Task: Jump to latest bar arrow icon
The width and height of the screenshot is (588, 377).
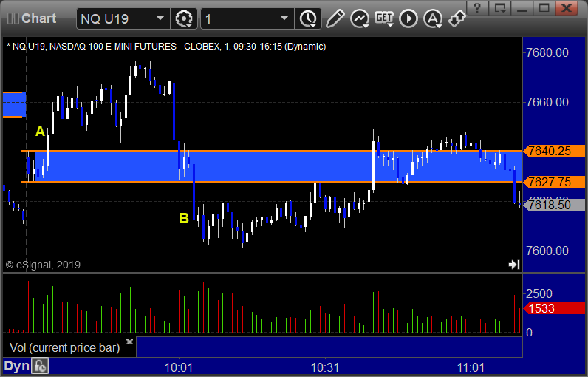Action: (514, 265)
